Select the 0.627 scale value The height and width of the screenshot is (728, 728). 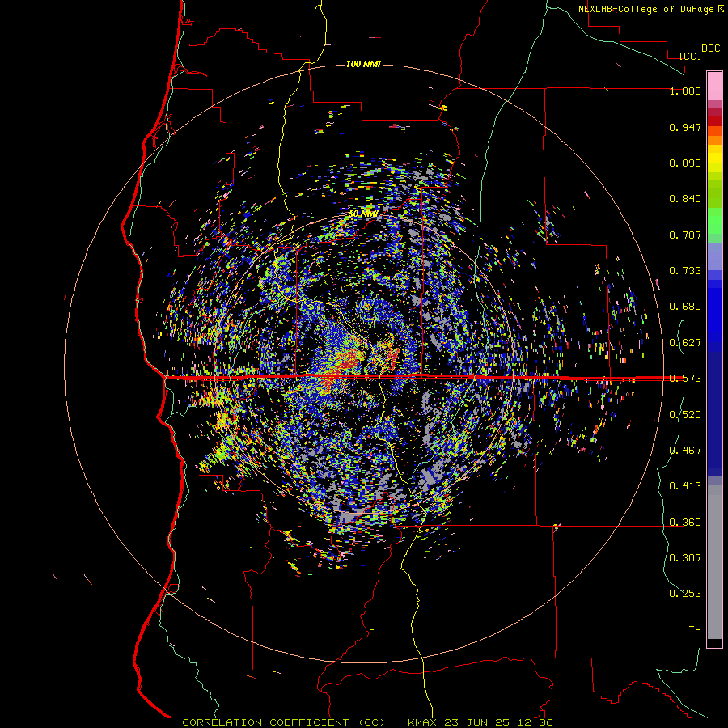(x=685, y=343)
